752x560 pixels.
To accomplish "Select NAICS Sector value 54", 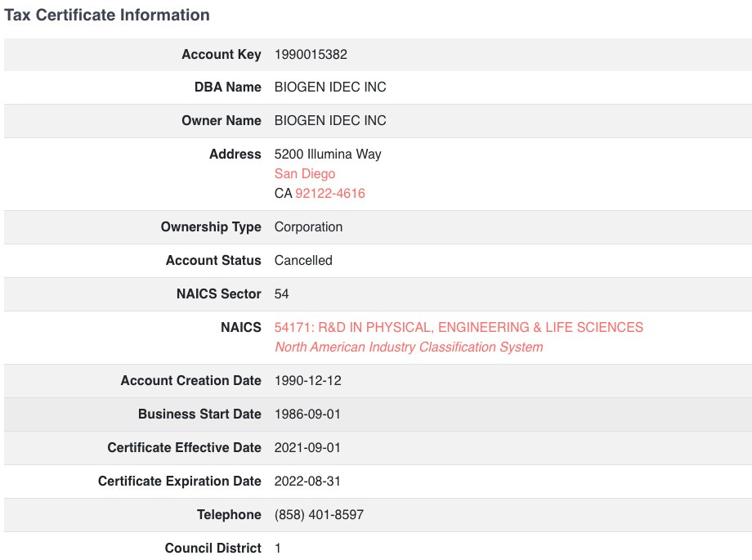I will pyautogui.click(x=281, y=293).
